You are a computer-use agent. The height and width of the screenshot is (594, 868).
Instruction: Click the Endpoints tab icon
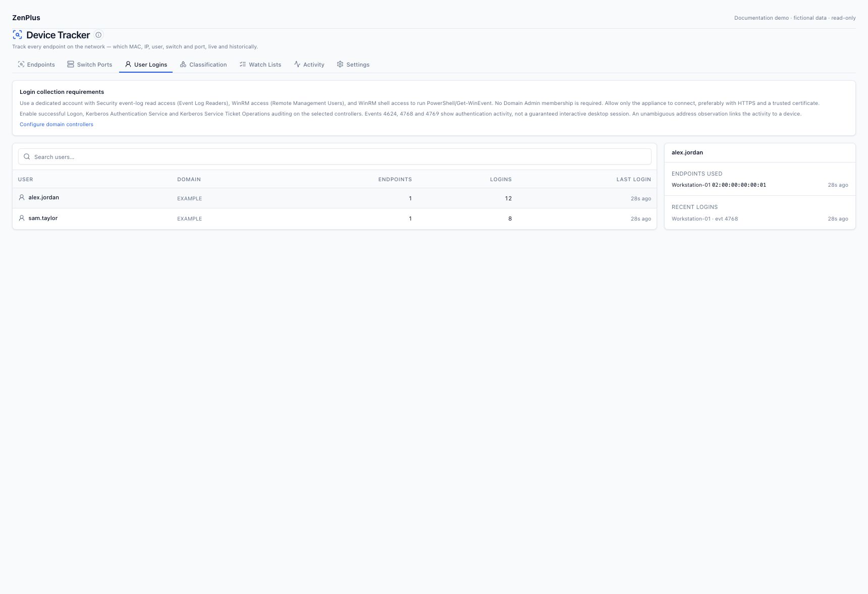tap(21, 64)
